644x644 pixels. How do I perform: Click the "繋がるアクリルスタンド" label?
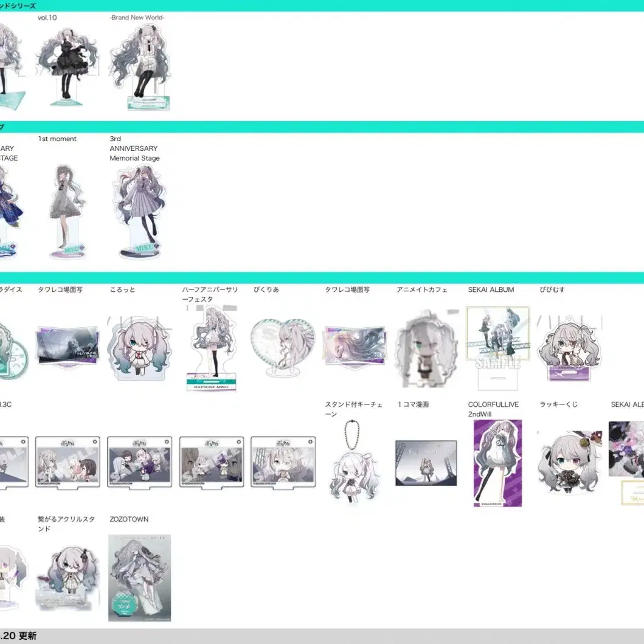point(66,524)
